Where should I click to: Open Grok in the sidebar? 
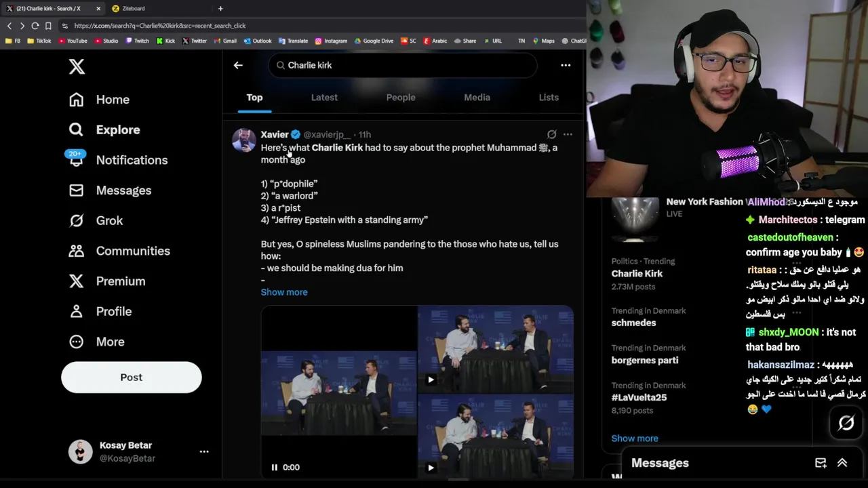coord(96,220)
